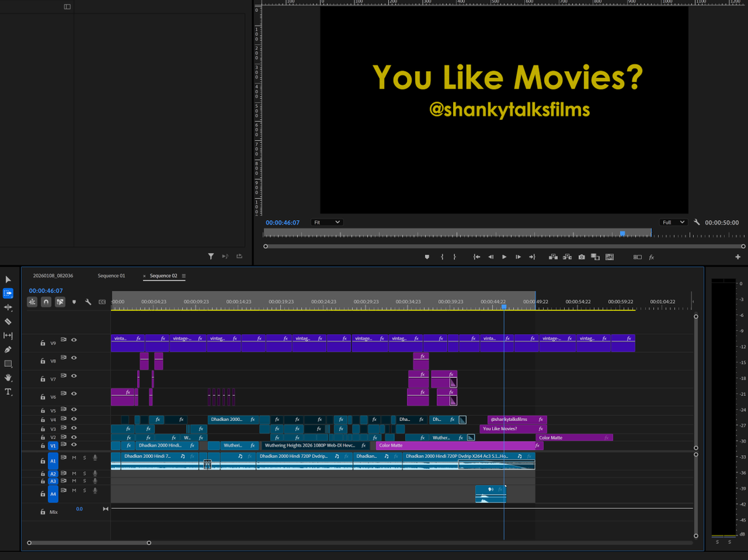
Task: Open Program Monitor settings wrench
Action: point(697,222)
